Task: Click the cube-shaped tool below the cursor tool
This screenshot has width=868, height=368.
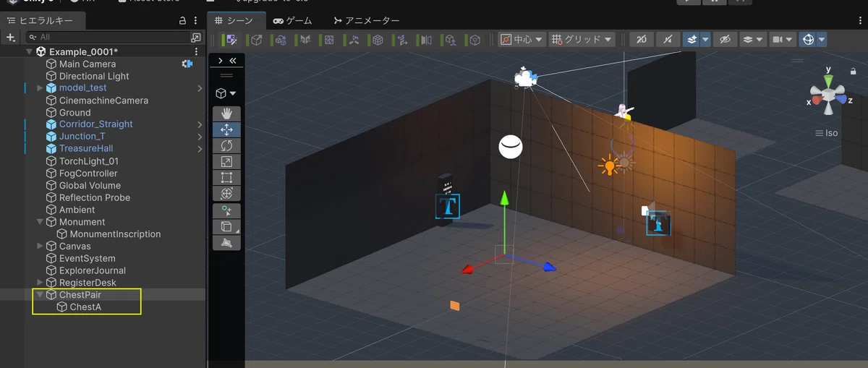Action: point(226,226)
